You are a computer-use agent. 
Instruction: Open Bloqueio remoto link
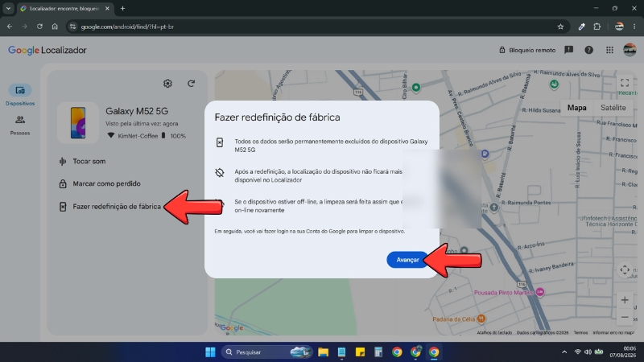tap(527, 50)
